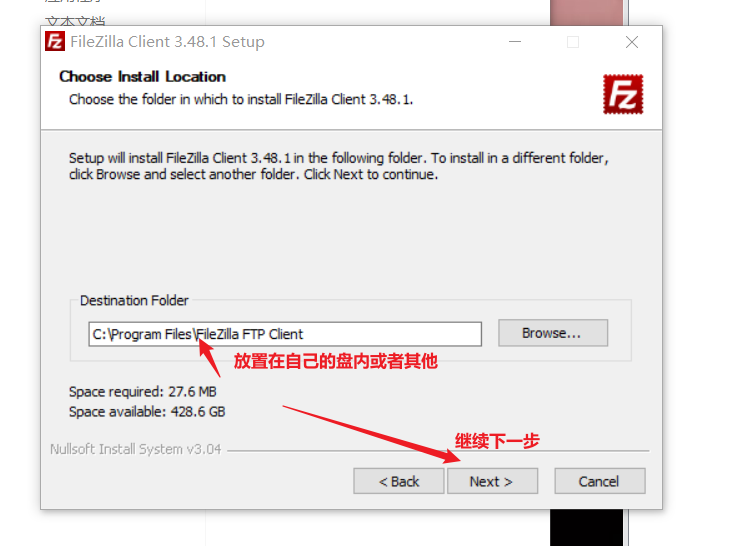Viewport: 744px width, 546px height.
Task: Cancel the FileZilla installation
Action: [599, 481]
